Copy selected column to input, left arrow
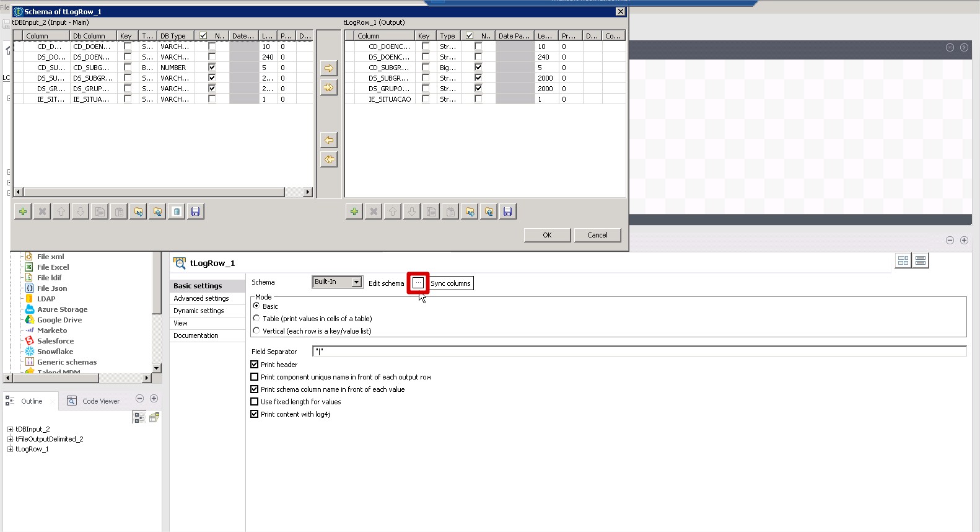This screenshot has height=532, width=980. pyautogui.click(x=329, y=140)
